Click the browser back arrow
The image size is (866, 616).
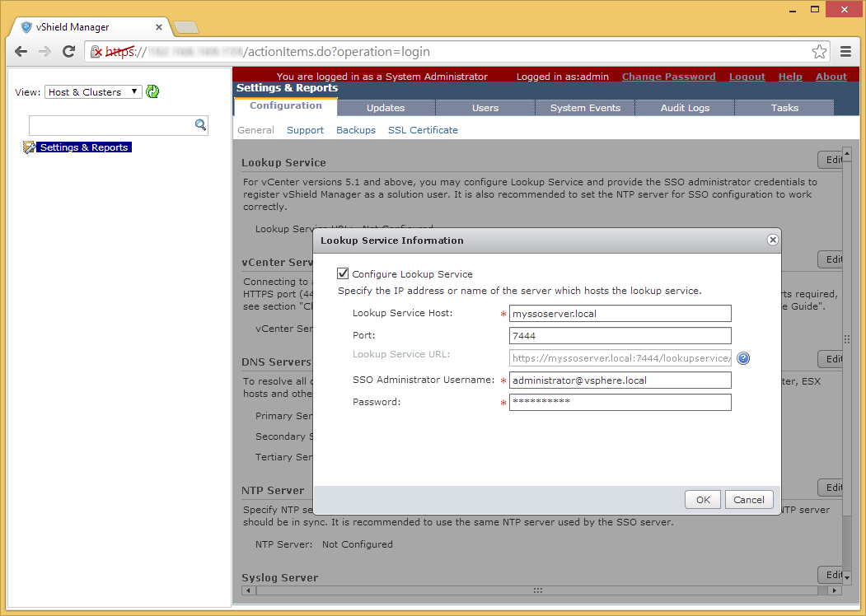click(x=21, y=51)
